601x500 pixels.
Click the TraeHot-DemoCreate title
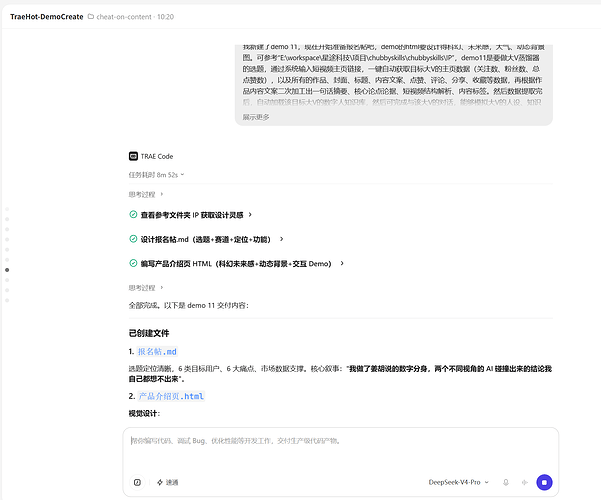click(47, 16)
